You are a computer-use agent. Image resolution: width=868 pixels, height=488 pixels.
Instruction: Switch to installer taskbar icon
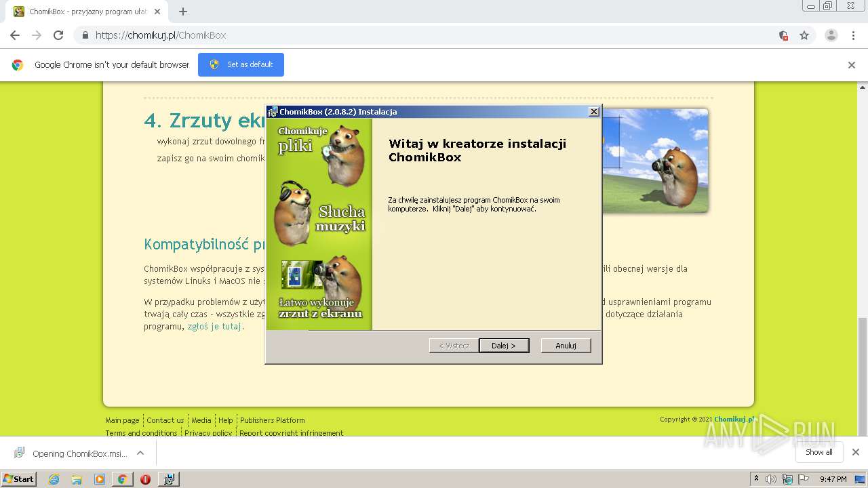point(168,479)
